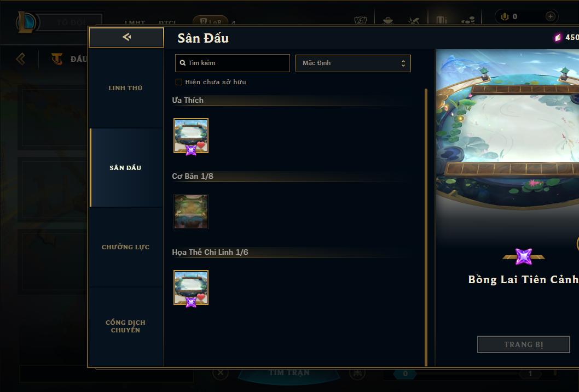Image resolution: width=579 pixels, height=392 pixels.
Task: Click the back chevron beside the TFT logo
Action: [x=21, y=58]
